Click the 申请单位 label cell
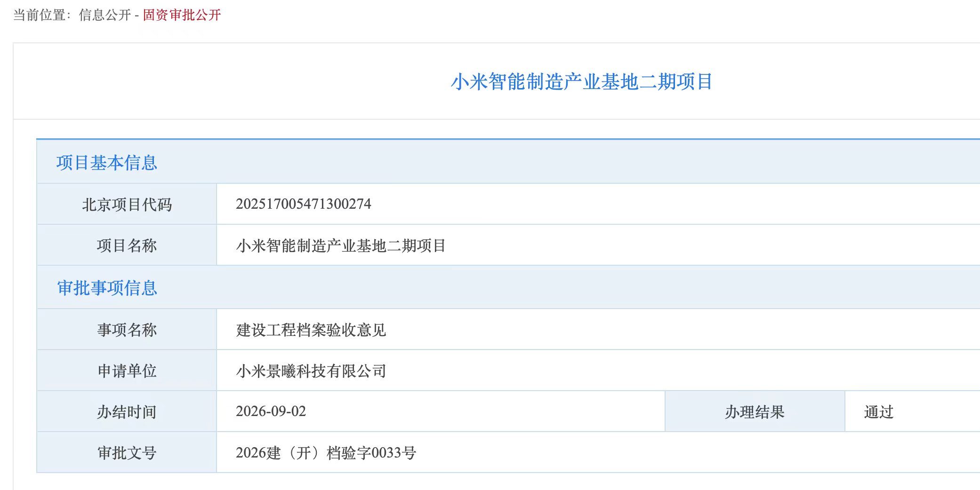This screenshot has height=490, width=980. coord(127,370)
